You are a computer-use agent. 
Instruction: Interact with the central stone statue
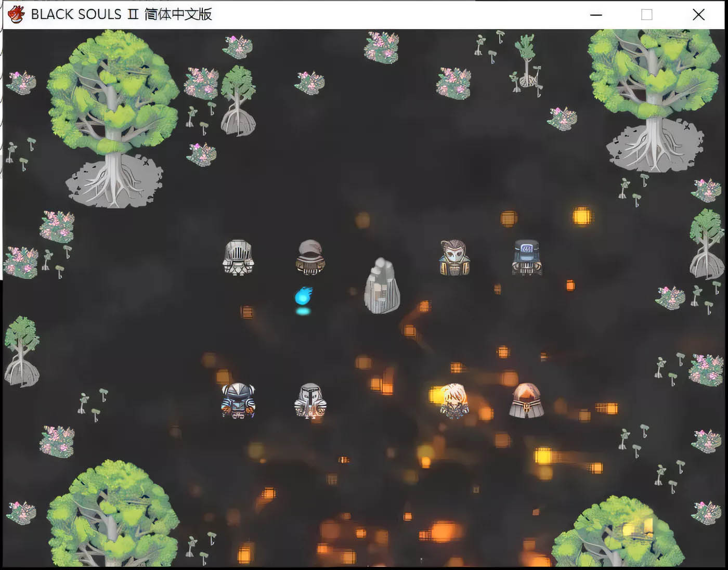382,286
